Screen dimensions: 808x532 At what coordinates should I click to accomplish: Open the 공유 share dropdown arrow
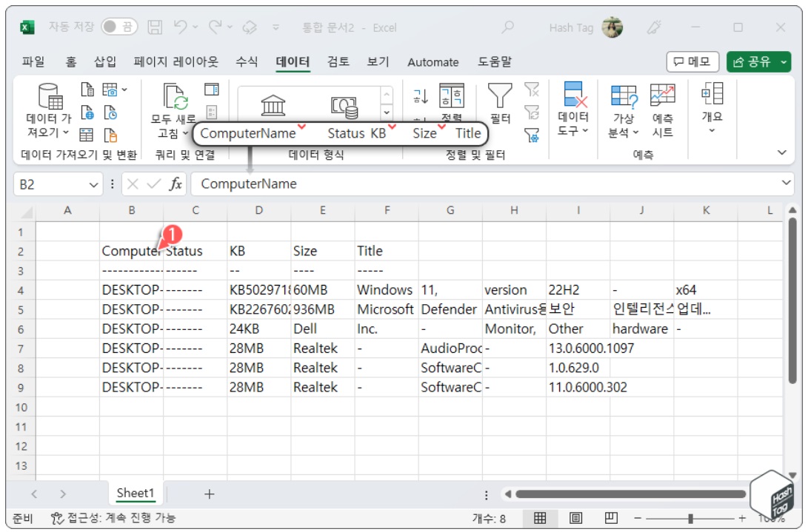[x=784, y=62]
